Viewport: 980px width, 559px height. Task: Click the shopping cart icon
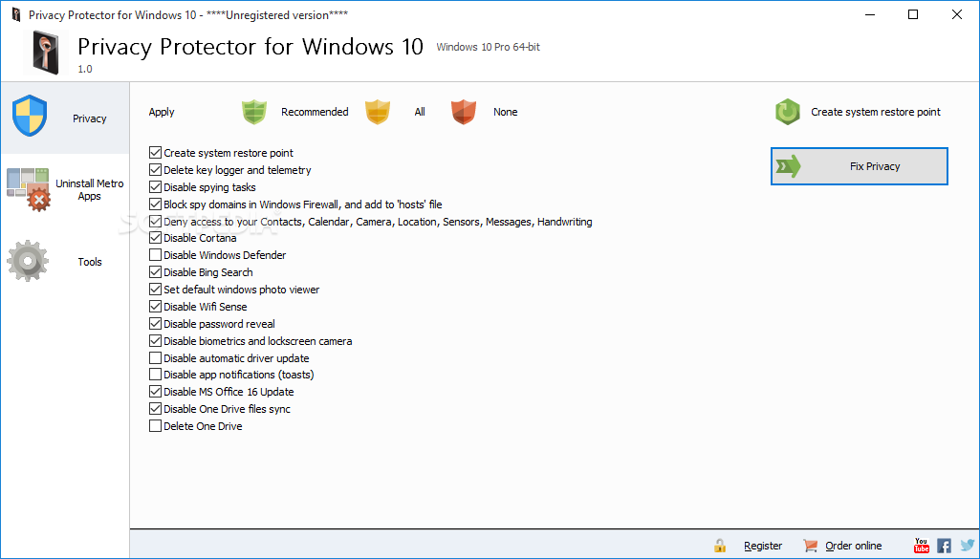[811, 546]
